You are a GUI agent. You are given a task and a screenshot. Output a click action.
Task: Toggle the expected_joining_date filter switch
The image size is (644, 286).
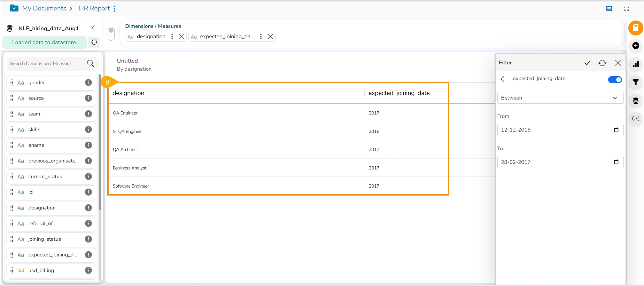click(x=615, y=80)
